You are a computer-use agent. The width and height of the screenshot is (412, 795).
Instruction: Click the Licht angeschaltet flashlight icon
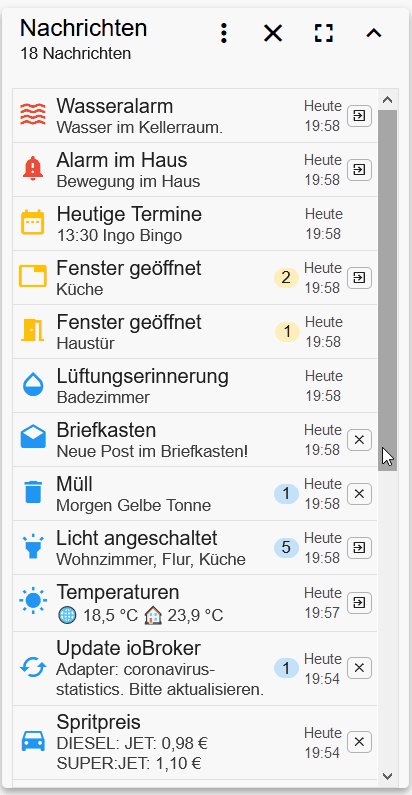33,547
